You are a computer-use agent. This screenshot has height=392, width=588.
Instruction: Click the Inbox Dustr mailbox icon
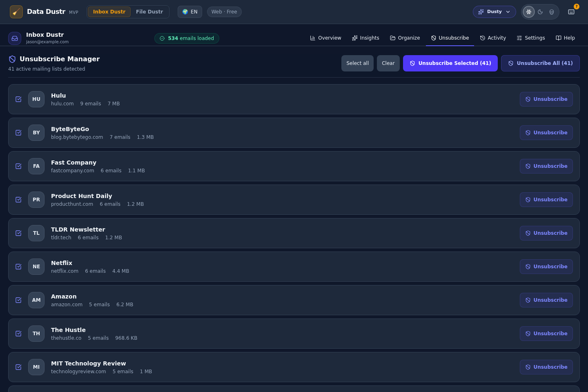pyautogui.click(x=15, y=38)
